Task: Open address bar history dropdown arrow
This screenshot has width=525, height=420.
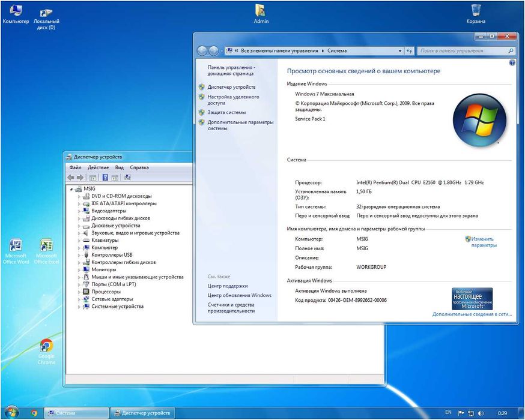Action: click(400, 51)
